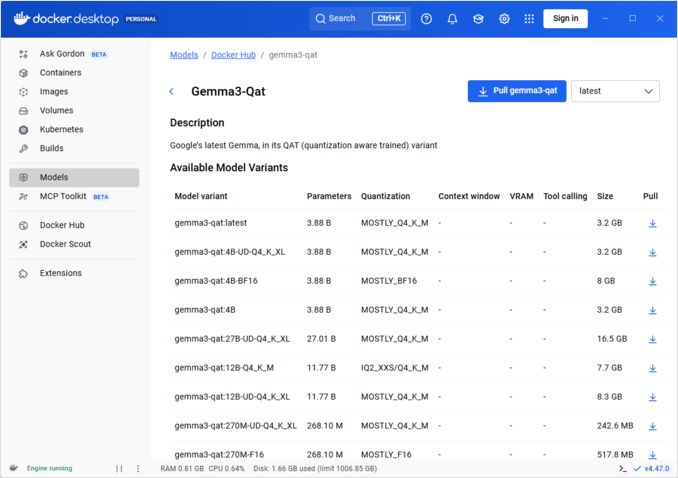Open engine options menu (three dots)
The width and height of the screenshot is (678, 478).
138,468
